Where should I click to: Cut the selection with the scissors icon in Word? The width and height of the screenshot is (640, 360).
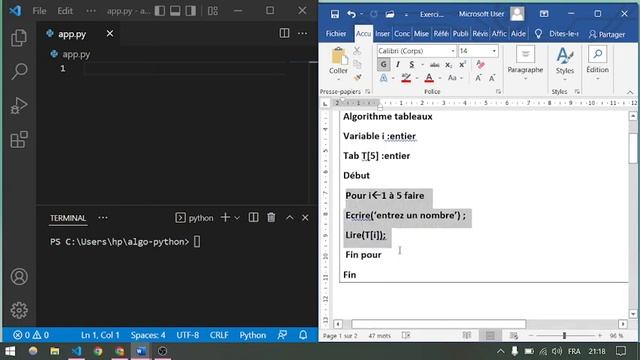coord(357,51)
